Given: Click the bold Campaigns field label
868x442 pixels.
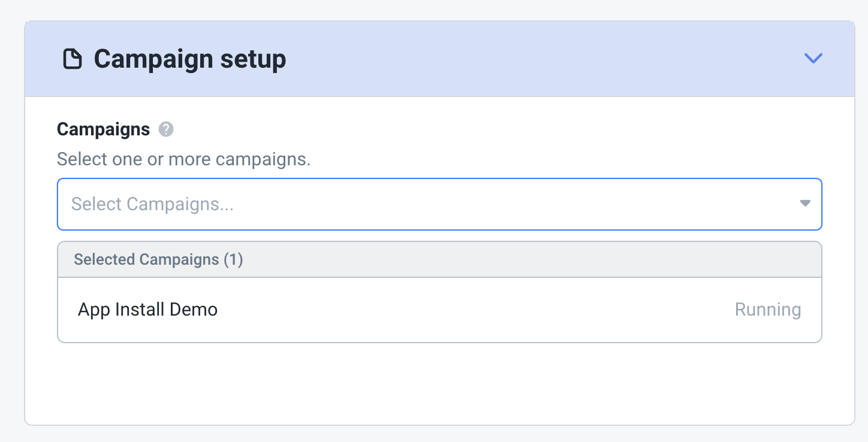Looking at the screenshot, I should [x=103, y=129].
